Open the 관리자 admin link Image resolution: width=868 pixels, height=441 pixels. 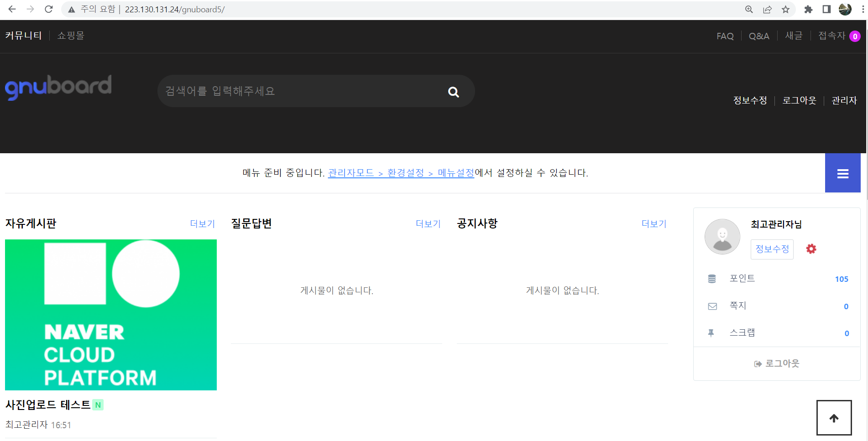[844, 100]
